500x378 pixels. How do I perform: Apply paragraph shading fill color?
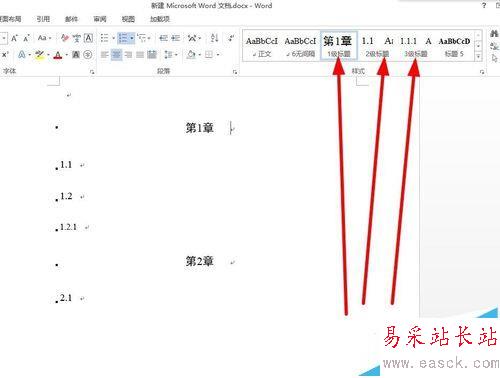[x=191, y=54]
